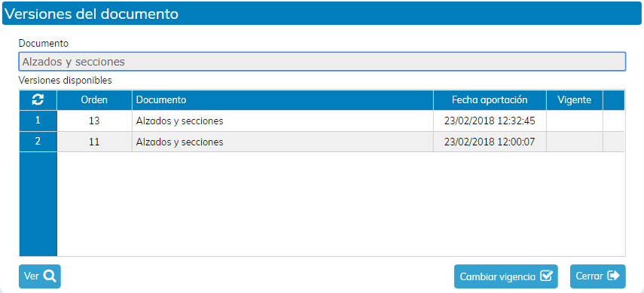
Task: Click the Documento field showing Alzados y secciones
Action: point(322,62)
